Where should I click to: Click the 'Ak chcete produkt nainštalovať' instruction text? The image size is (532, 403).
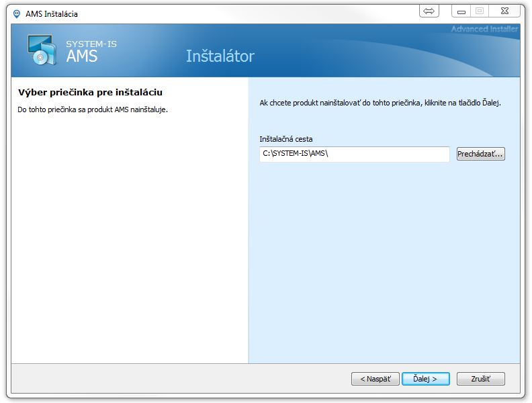[380, 103]
